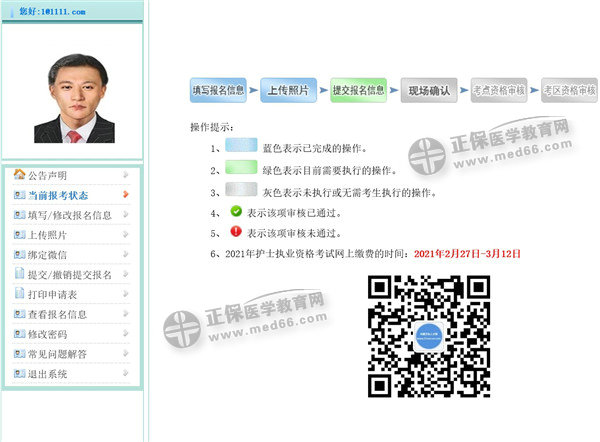
Task: Click the blue 上传照片 step button
Action: pyautogui.click(x=288, y=90)
